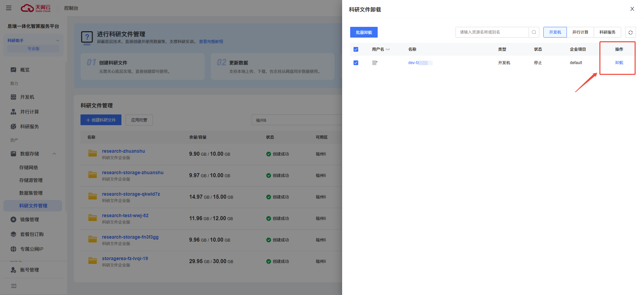Collapse the 数据存储 menu group
This screenshot has width=644, height=295.
54,154
